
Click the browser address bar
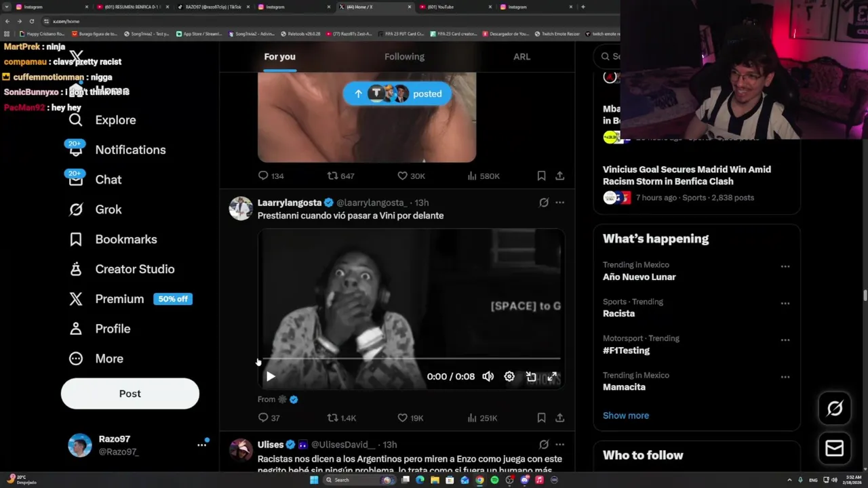click(x=325, y=21)
